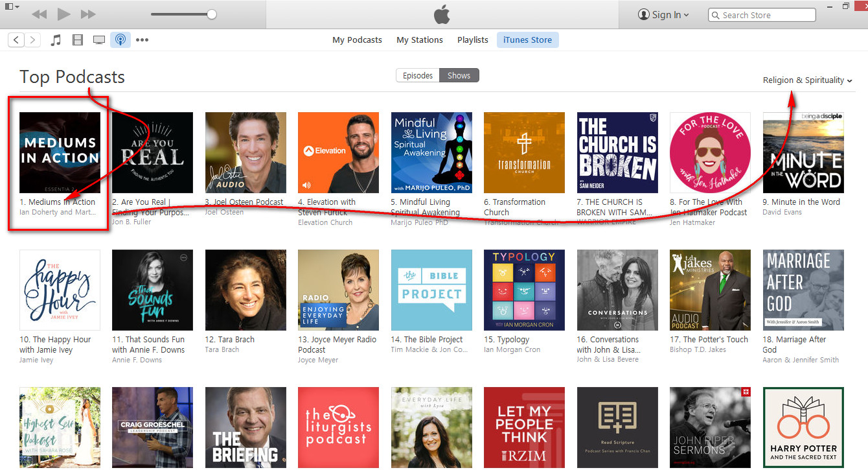This screenshot has width=868, height=470.
Task: Open the Sign In dropdown
Action: [x=663, y=15]
